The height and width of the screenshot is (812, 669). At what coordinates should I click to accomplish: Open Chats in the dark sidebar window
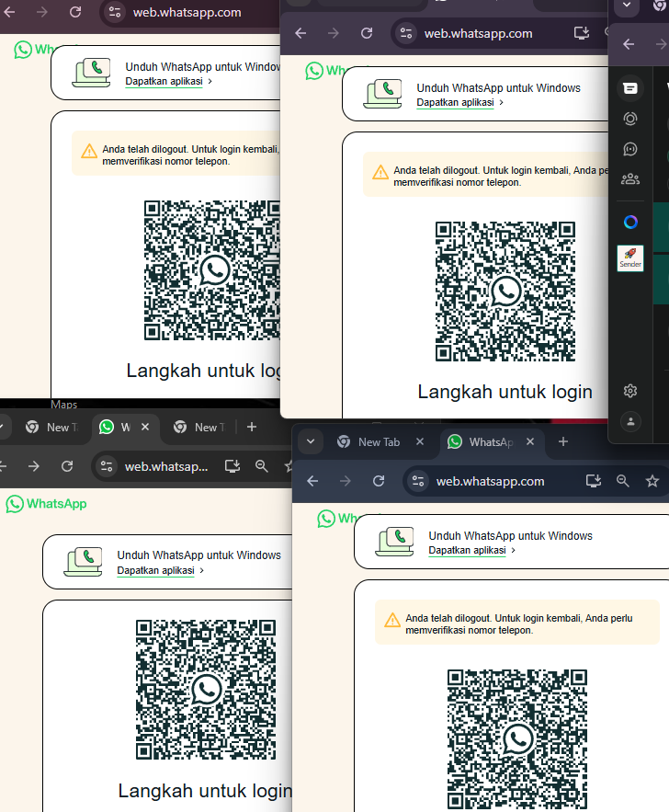coord(630,88)
